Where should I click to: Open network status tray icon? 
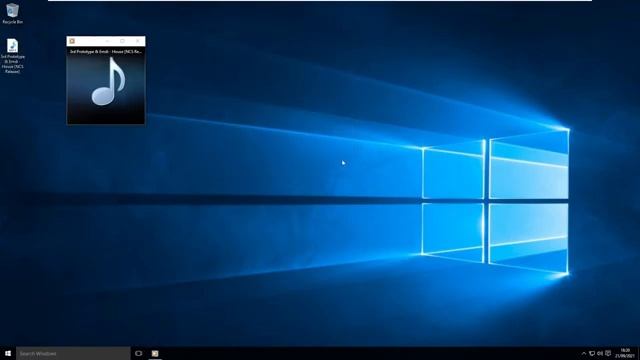592,353
